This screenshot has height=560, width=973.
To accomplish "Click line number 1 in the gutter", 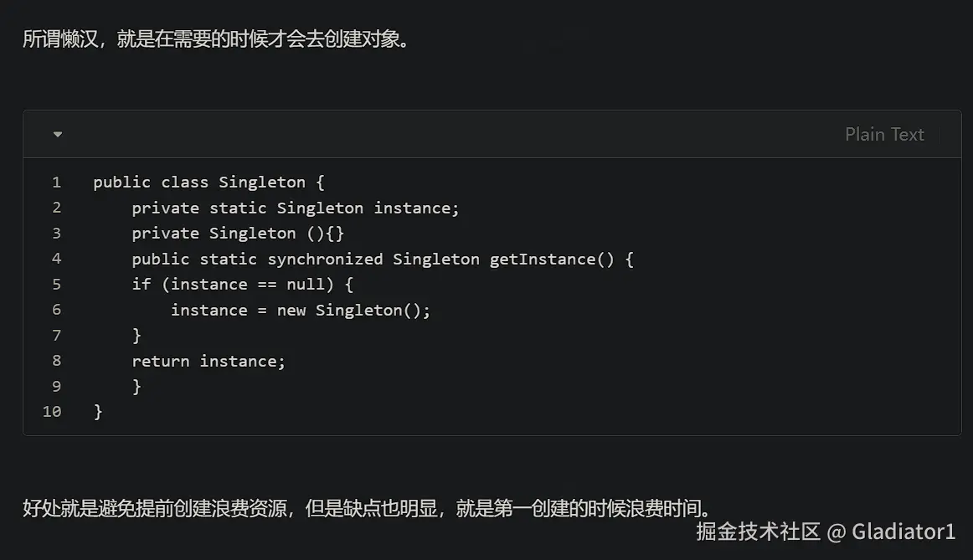I will 56,182.
